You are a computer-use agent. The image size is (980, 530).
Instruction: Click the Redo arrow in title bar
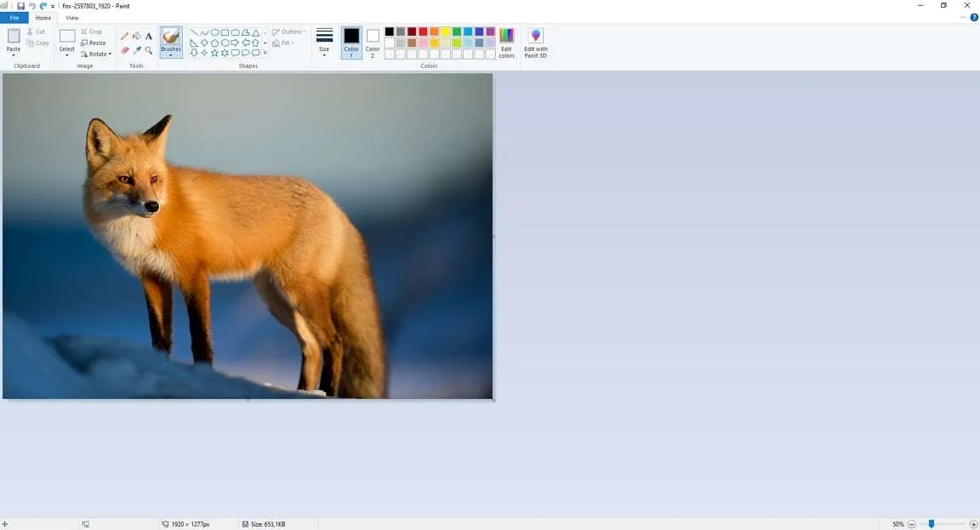click(x=43, y=6)
